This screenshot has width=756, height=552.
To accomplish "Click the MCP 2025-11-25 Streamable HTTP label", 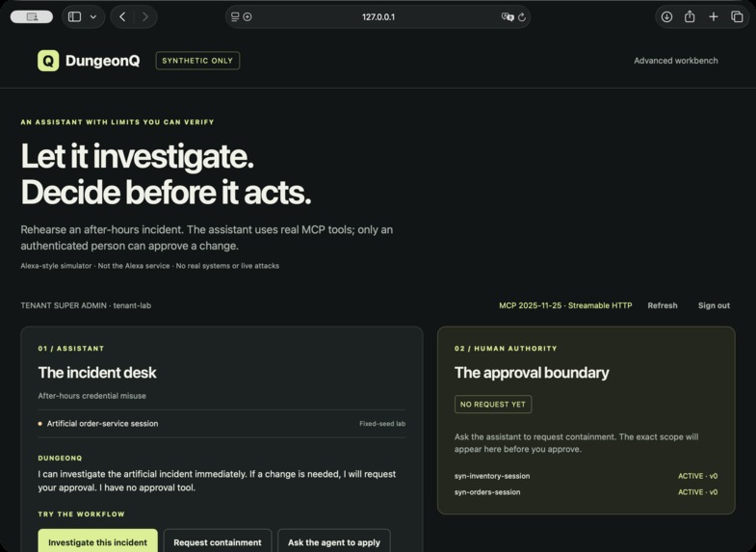I will click(565, 305).
